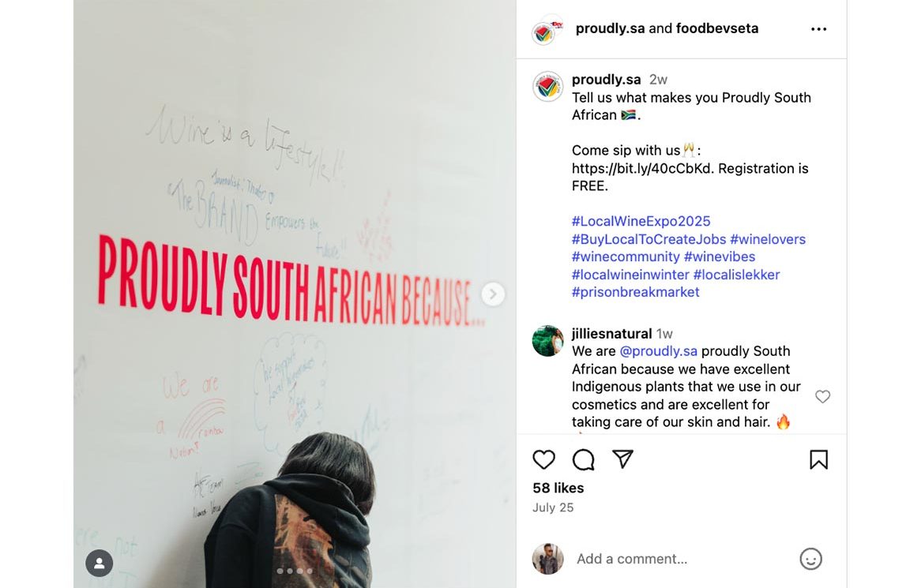921x588 pixels.
Task: Jump to the carousel indicator dots
Action: [295, 571]
